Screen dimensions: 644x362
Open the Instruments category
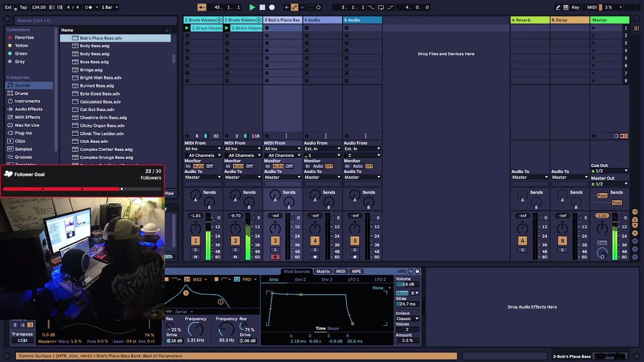pos(27,101)
